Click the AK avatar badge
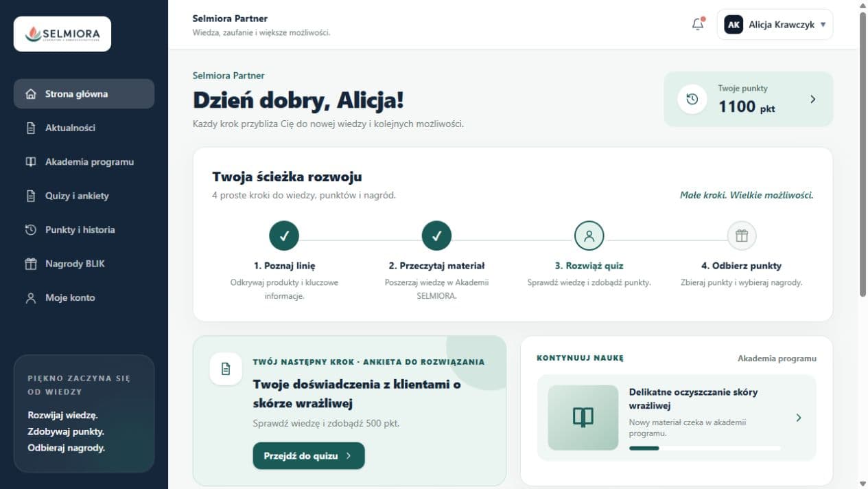Screen dimensions: 868x489 point(734,25)
